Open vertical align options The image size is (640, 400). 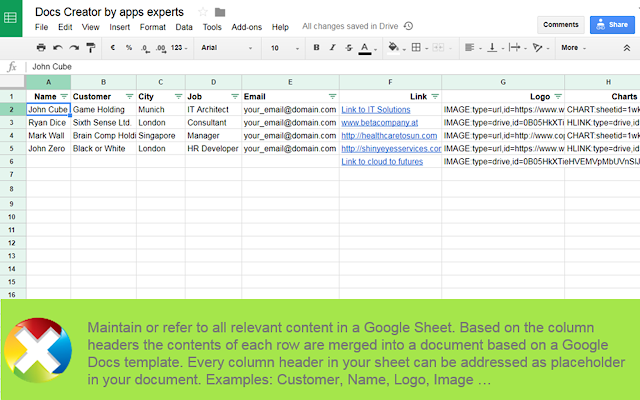[492, 47]
